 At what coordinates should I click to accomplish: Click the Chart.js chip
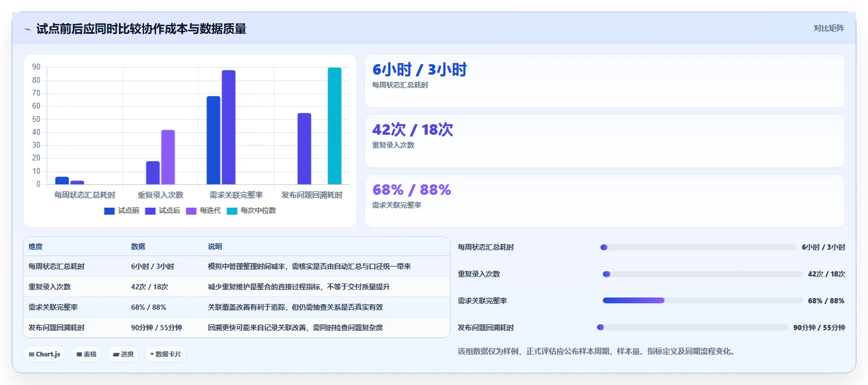[x=44, y=354]
